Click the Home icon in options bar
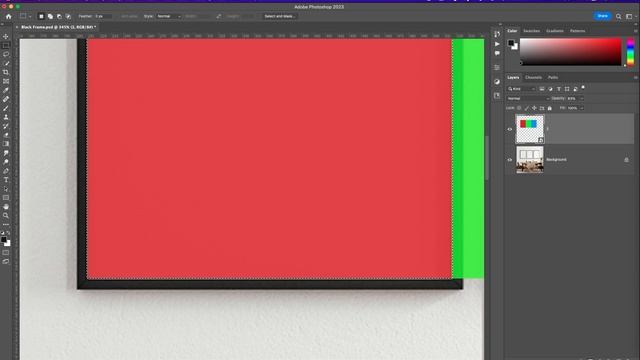This screenshot has width=640, height=360. [9, 16]
